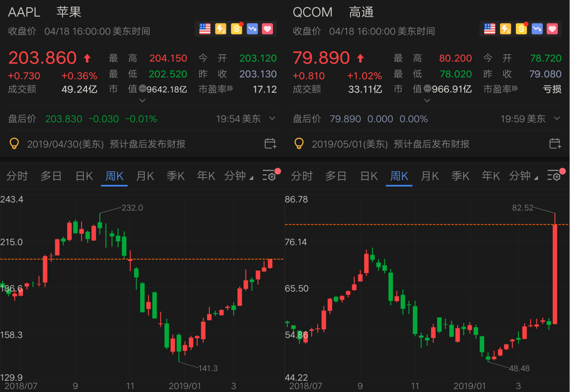Click the blue downtrend chart badge for AAPL

click(252, 29)
